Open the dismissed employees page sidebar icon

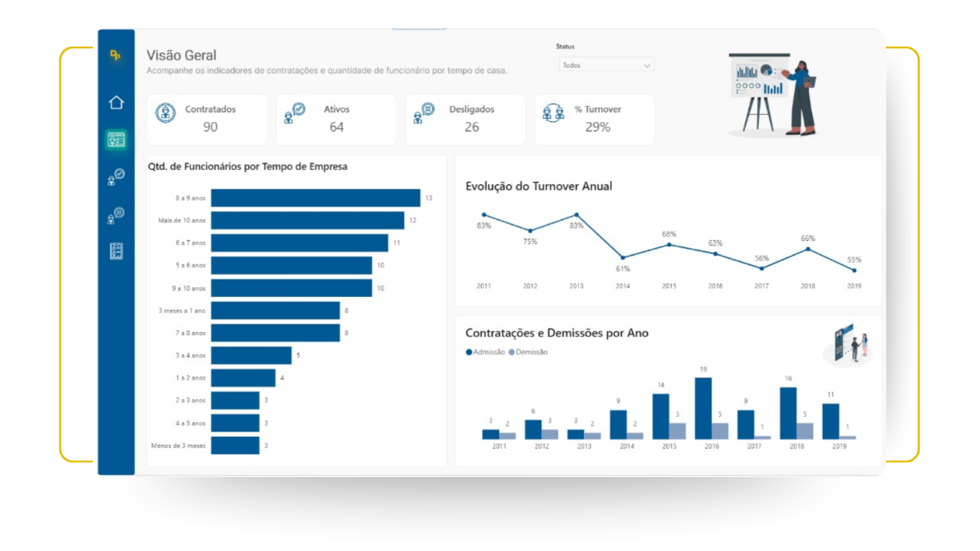116,215
